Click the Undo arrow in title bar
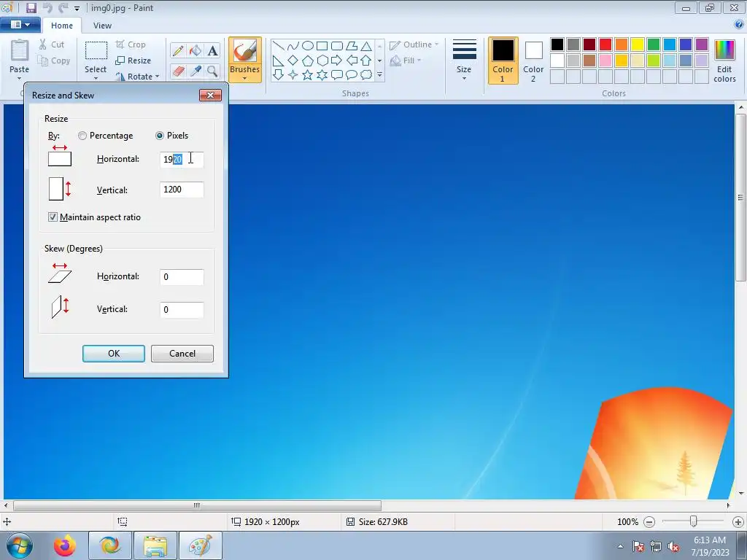The height and width of the screenshot is (560, 747). point(47,7)
